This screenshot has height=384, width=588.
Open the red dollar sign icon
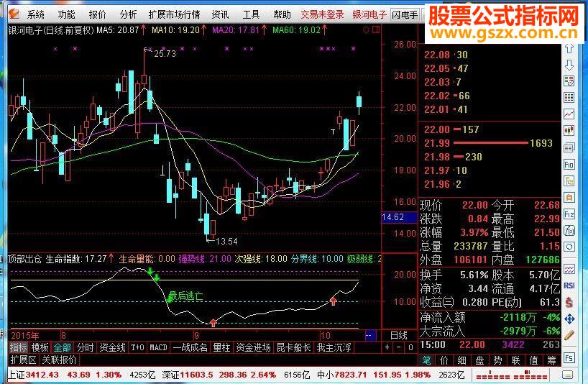[569, 302]
